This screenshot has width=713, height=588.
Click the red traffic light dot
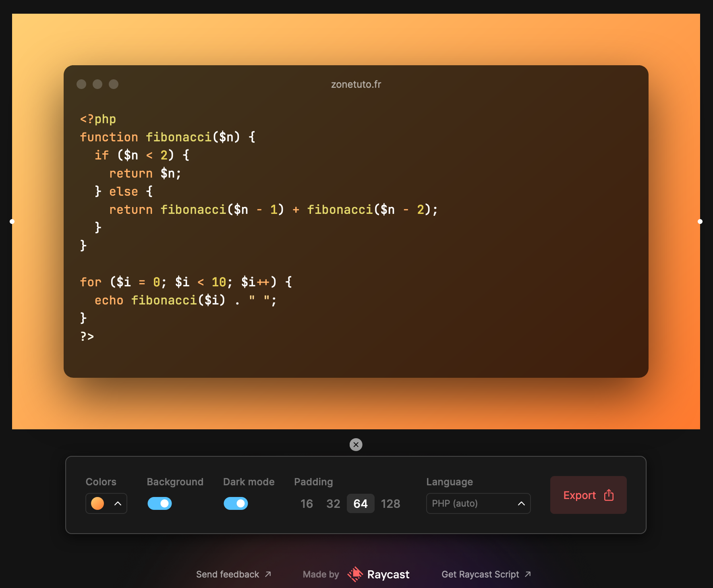point(82,85)
